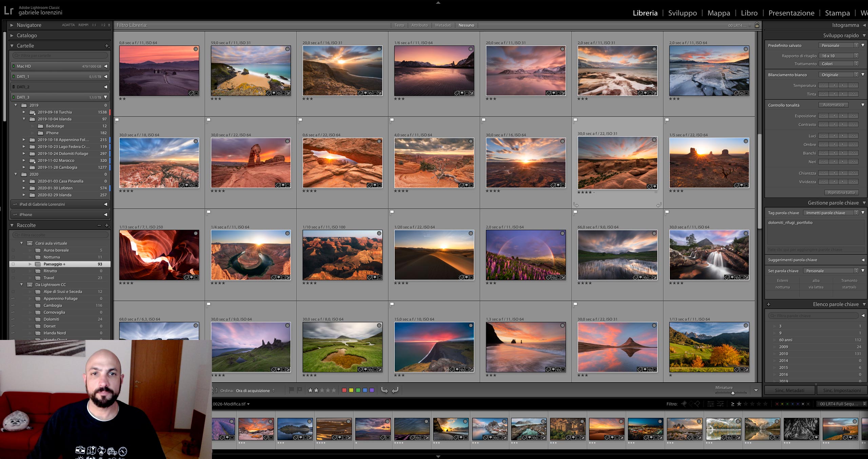Decrease Contrasto by small step

tap(834, 124)
